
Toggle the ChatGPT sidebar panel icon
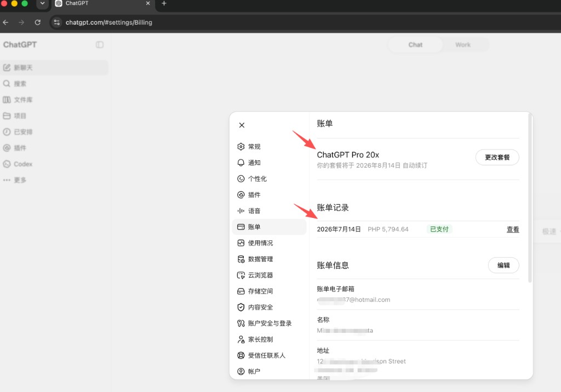click(100, 45)
